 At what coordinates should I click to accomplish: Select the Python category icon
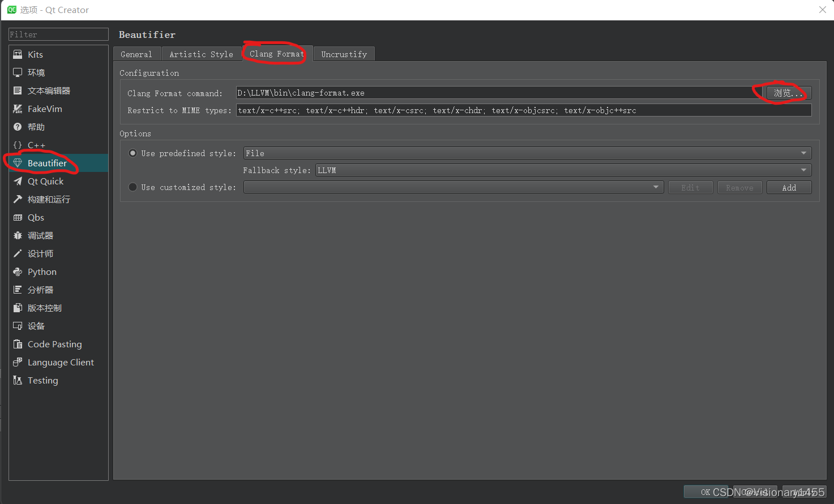18,272
